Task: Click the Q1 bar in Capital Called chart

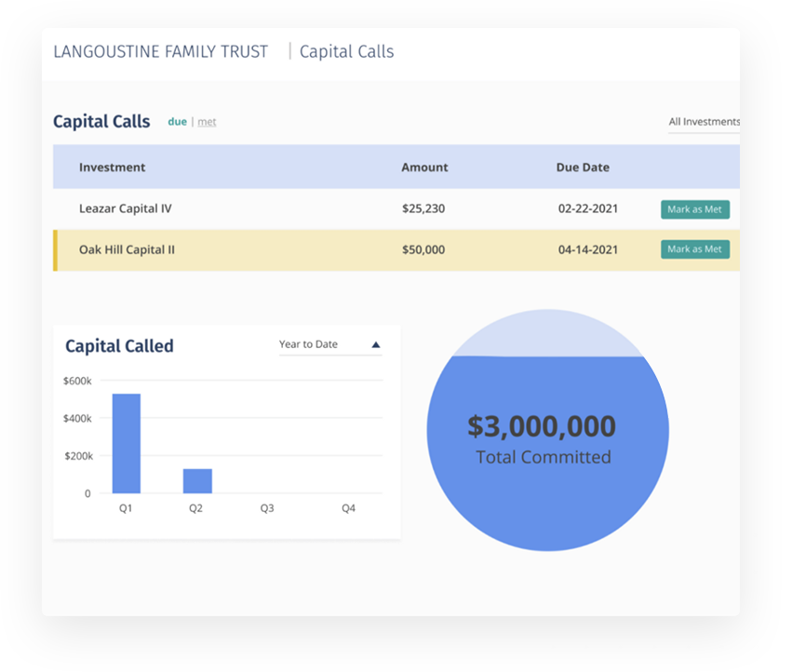Action: [x=127, y=443]
